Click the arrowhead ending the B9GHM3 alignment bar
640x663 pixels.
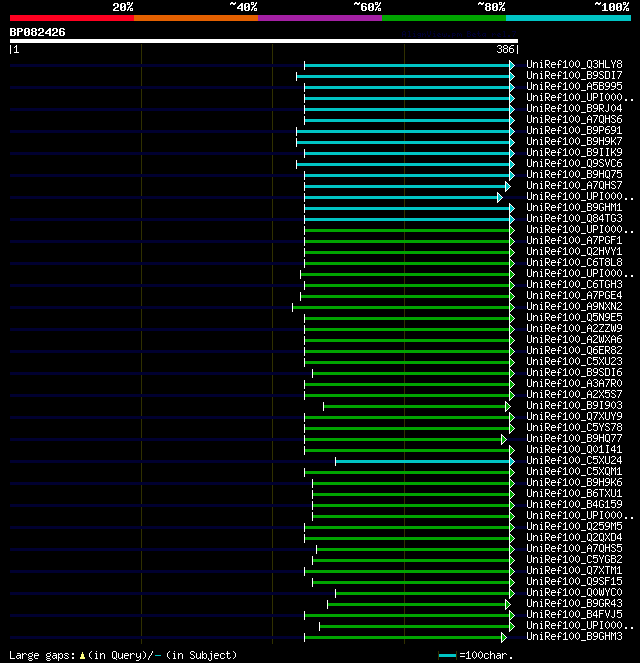click(504, 637)
